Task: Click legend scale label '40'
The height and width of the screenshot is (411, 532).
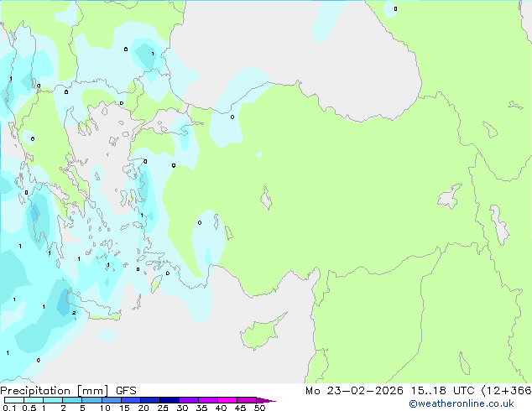Action: point(221,408)
